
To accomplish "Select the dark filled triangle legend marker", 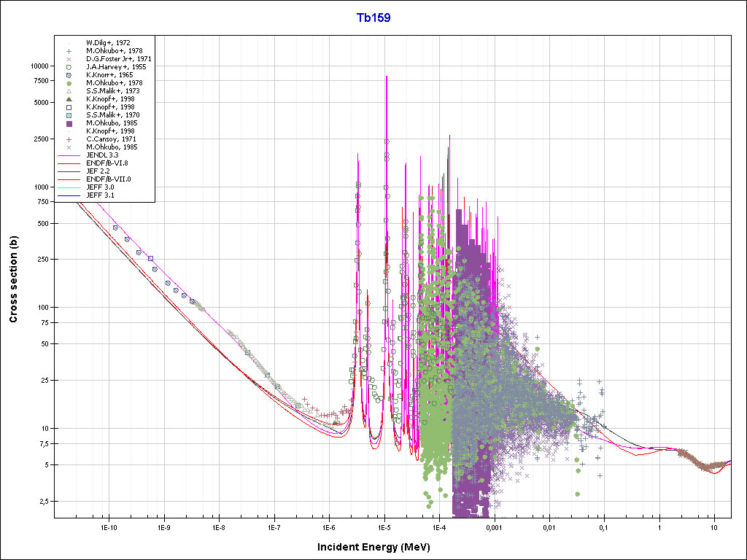I will pyautogui.click(x=68, y=98).
